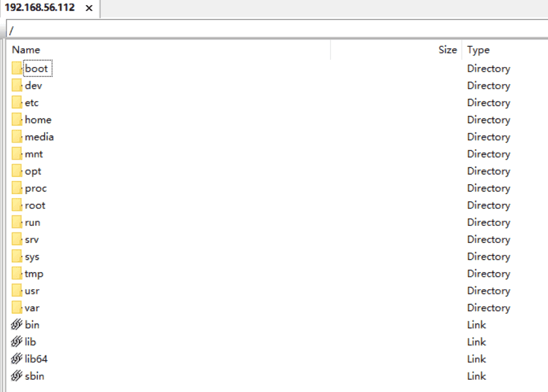The height and width of the screenshot is (392, 548).
Task: Select the srv directory name
Action: (x=32, y=240)
